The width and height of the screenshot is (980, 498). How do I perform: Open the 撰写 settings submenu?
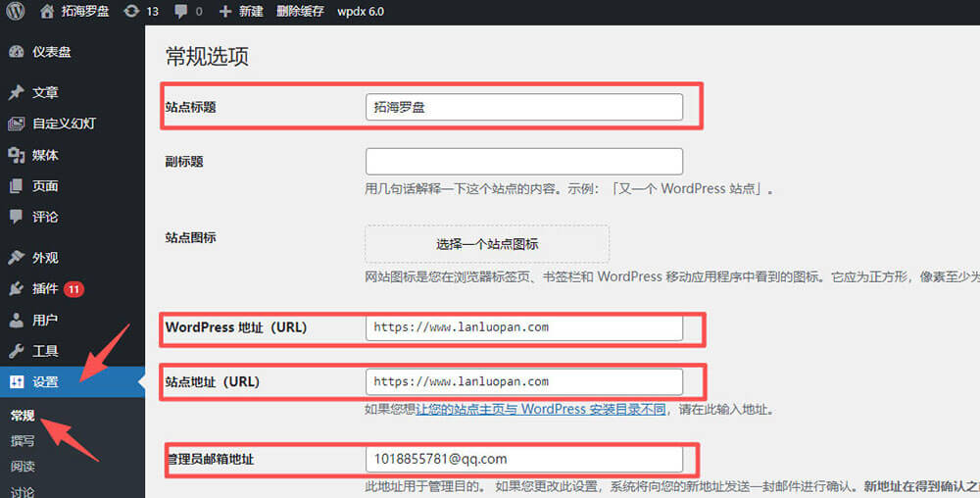pos(22,440)
